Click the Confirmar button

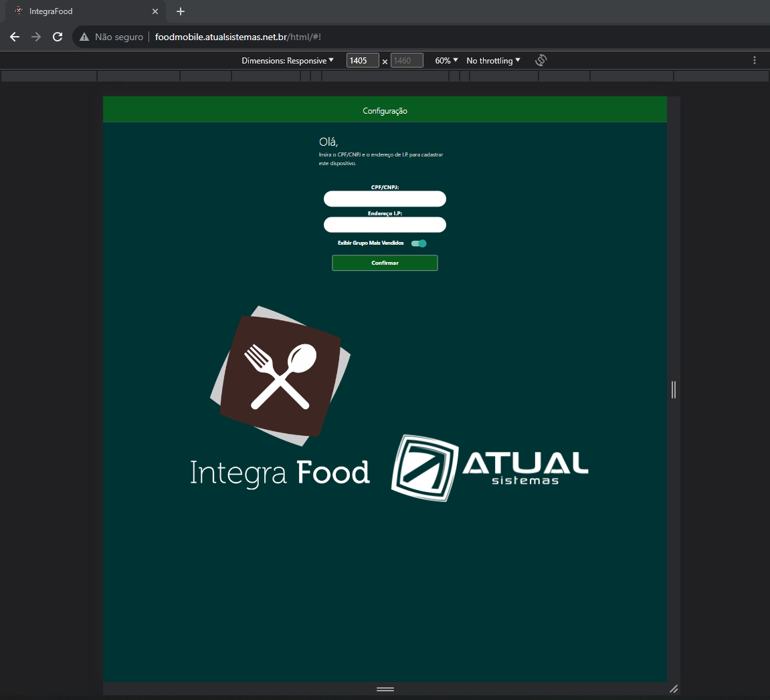[385, 263]
